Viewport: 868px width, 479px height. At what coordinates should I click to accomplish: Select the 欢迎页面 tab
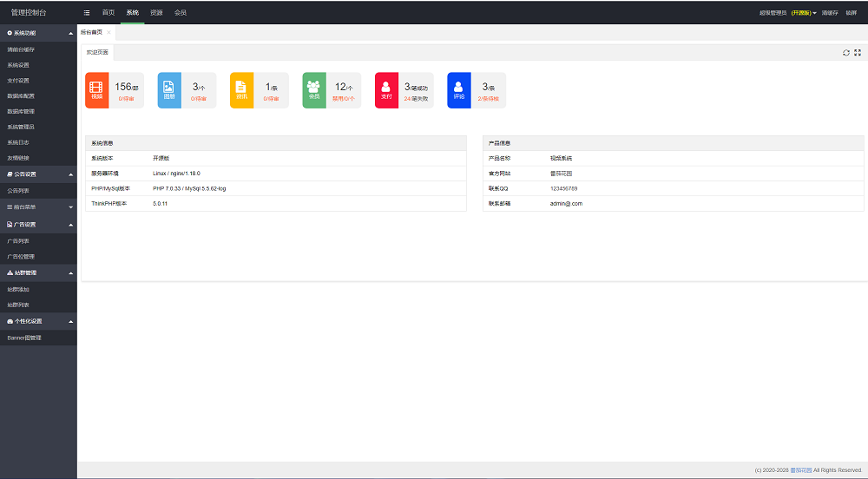[97, 52]
